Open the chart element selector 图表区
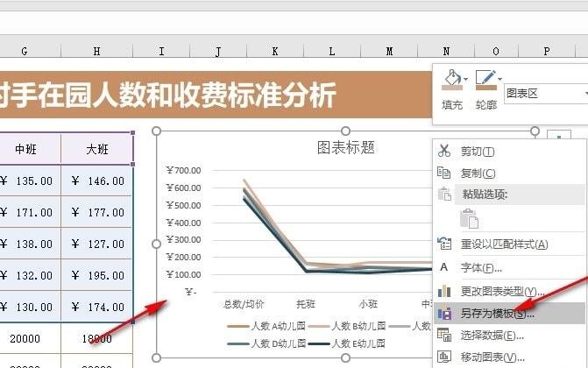Screen dimensions: 588x368 coord(546,94)
